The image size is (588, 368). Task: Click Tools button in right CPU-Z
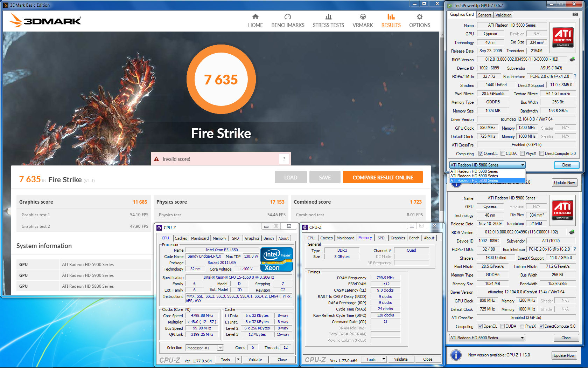click(x=371, y=359)
